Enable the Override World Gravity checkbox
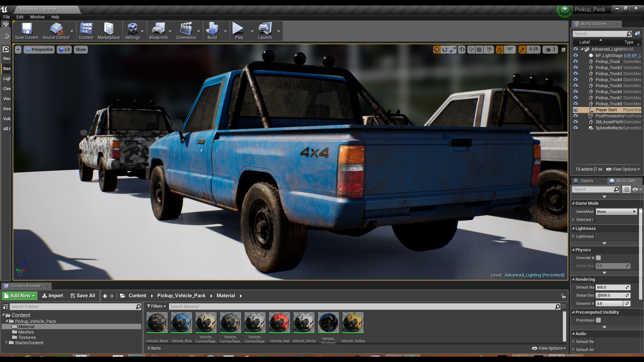 [598, 258]
